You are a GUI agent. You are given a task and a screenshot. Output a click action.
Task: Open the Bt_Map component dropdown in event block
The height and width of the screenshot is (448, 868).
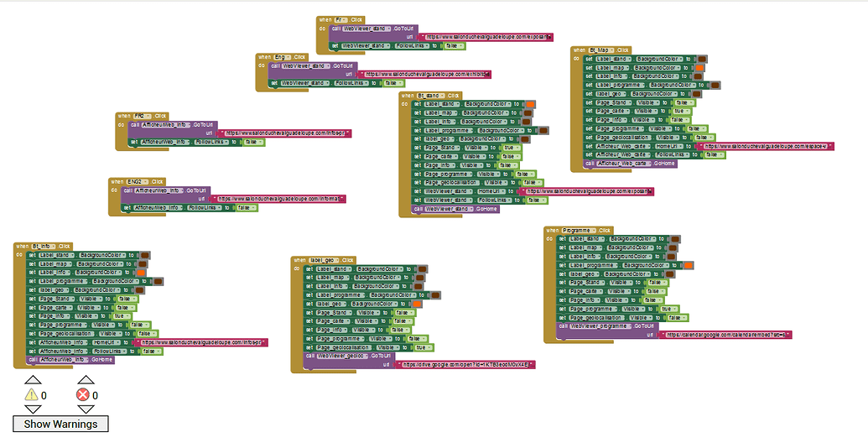pos(604,50)
